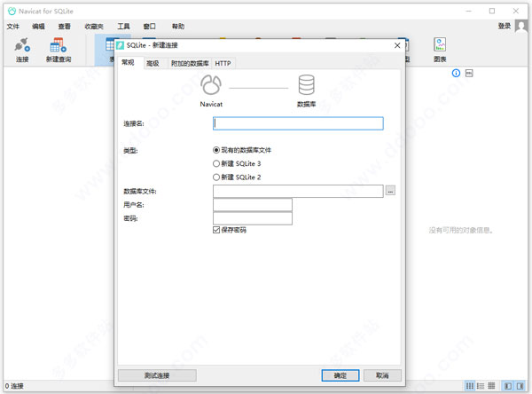Click the 数据库 database icon in the dialog

(x=307, y=85)
